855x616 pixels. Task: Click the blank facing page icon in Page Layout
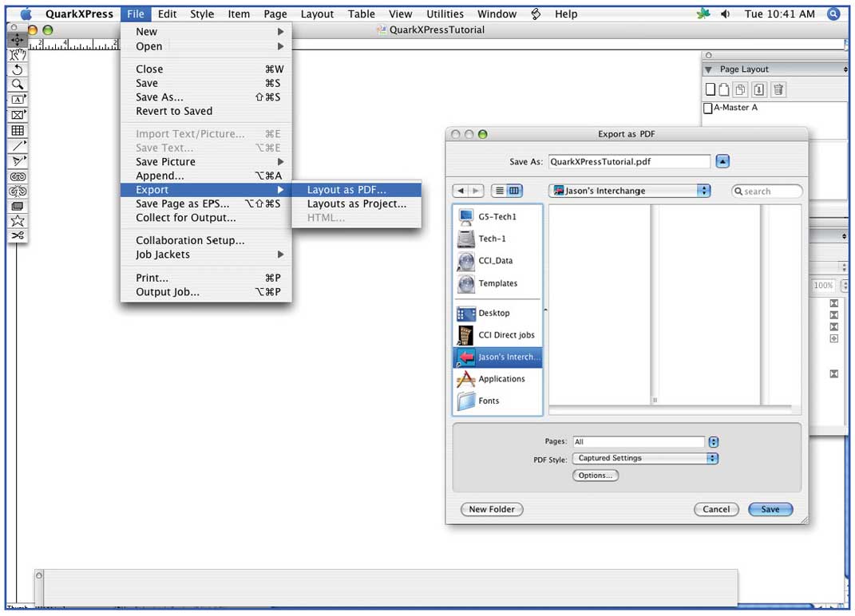pos(724,89)
